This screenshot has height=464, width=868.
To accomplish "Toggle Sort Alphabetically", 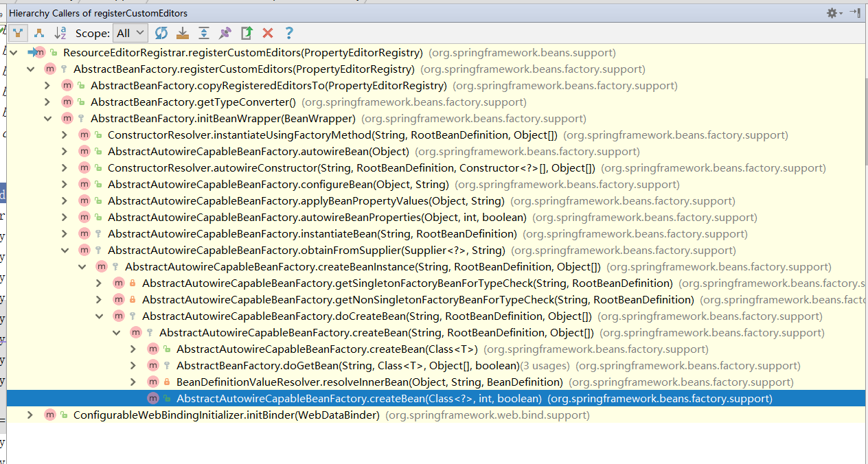I will pyautogui.click(x=60, y=33).
